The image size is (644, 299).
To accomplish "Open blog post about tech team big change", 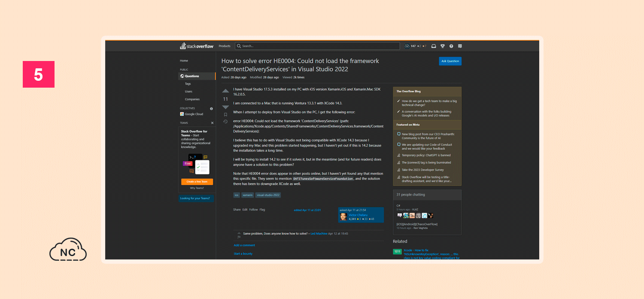I will pyautogui.click(x=429, y=103).
